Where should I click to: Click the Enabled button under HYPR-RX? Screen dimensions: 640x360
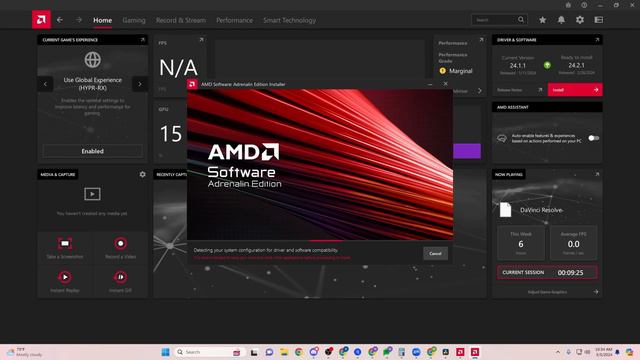[93, 151]
